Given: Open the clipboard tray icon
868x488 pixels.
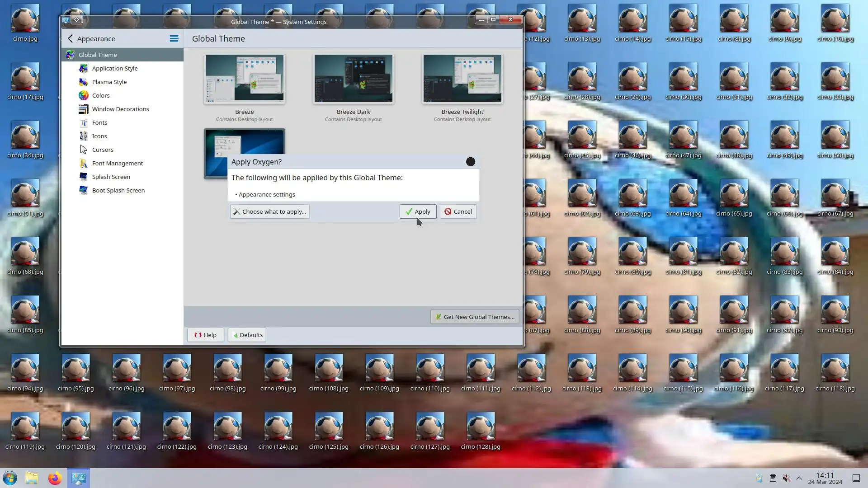Looking at the screenshot, I should pos(773,478).
